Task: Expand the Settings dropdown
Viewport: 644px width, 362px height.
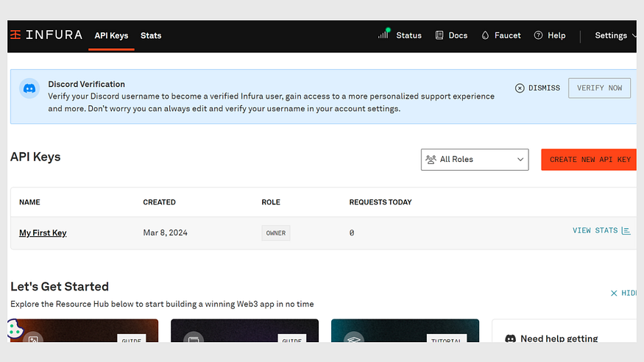Action: pyautogui.click(x=615, y=36)
